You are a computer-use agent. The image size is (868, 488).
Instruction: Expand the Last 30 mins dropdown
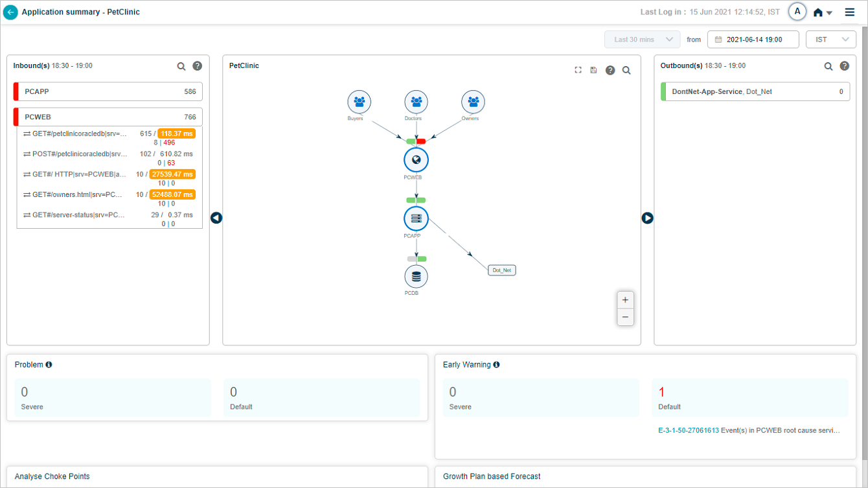pos(642,40)
